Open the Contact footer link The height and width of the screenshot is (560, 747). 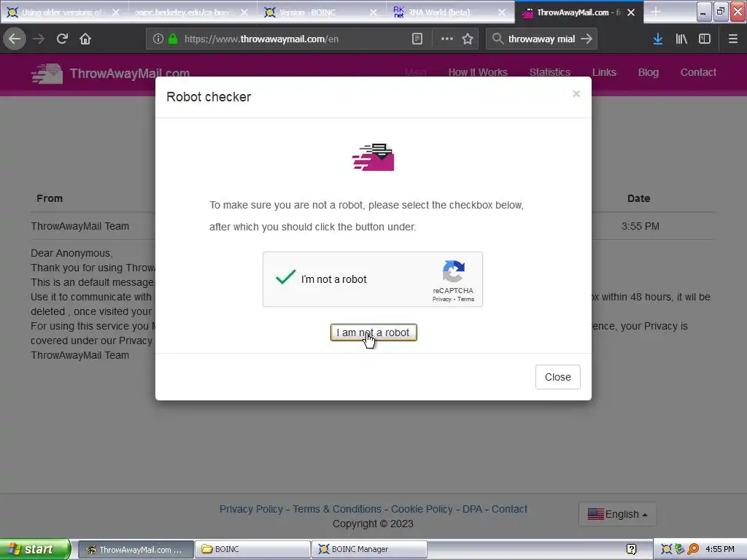coord(509,509)
